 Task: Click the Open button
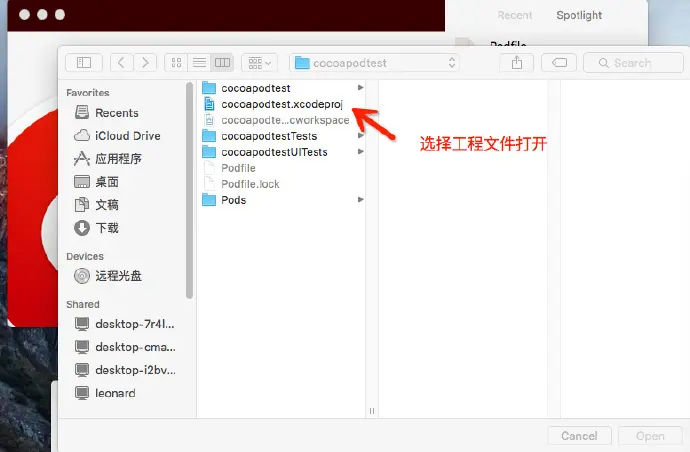coord(650,436)
